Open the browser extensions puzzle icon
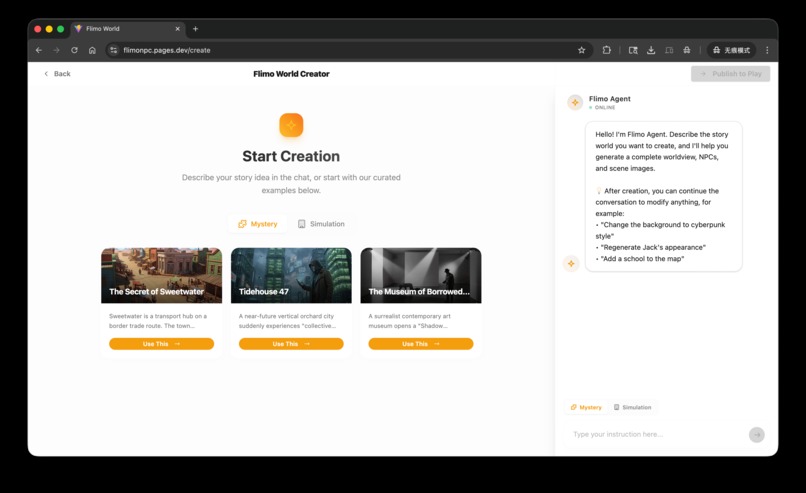 click(607, 50)
